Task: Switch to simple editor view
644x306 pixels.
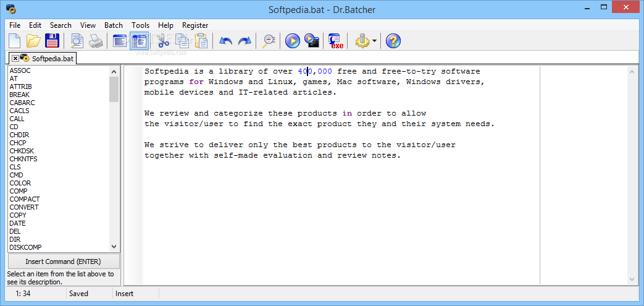Action: pyautogui.click(x=120, y=41)
